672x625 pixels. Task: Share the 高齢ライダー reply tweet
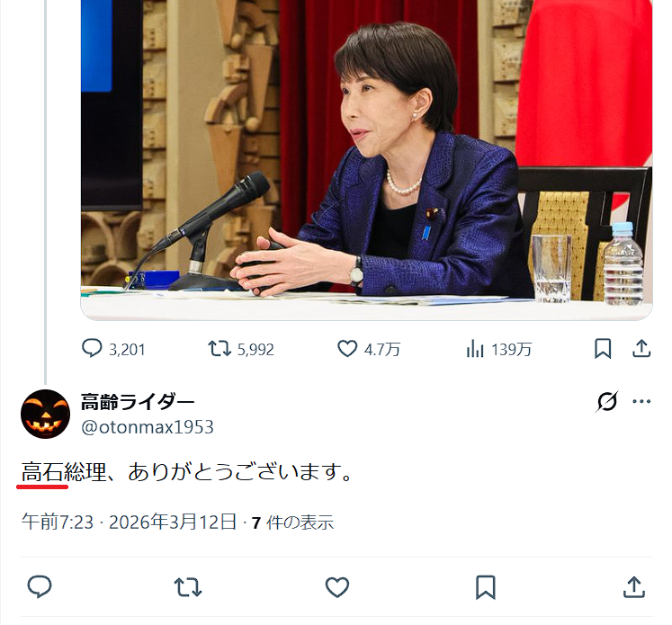click(634, 586)
